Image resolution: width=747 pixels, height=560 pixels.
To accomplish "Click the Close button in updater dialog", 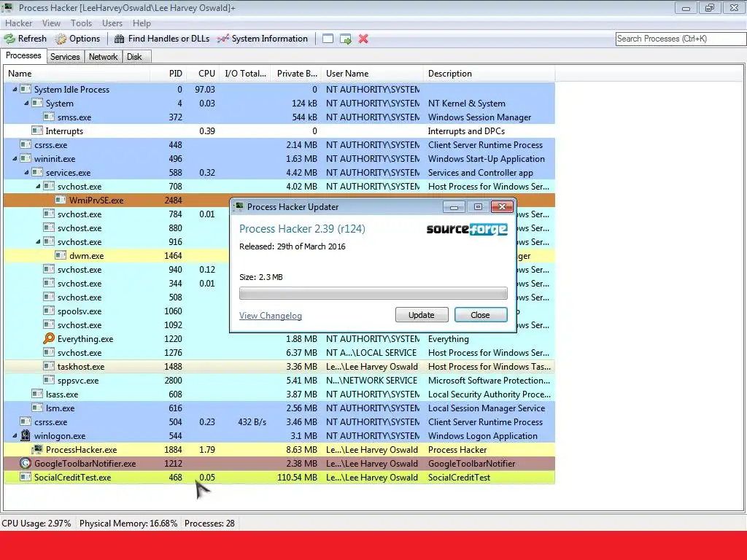I will pos(480,315).
